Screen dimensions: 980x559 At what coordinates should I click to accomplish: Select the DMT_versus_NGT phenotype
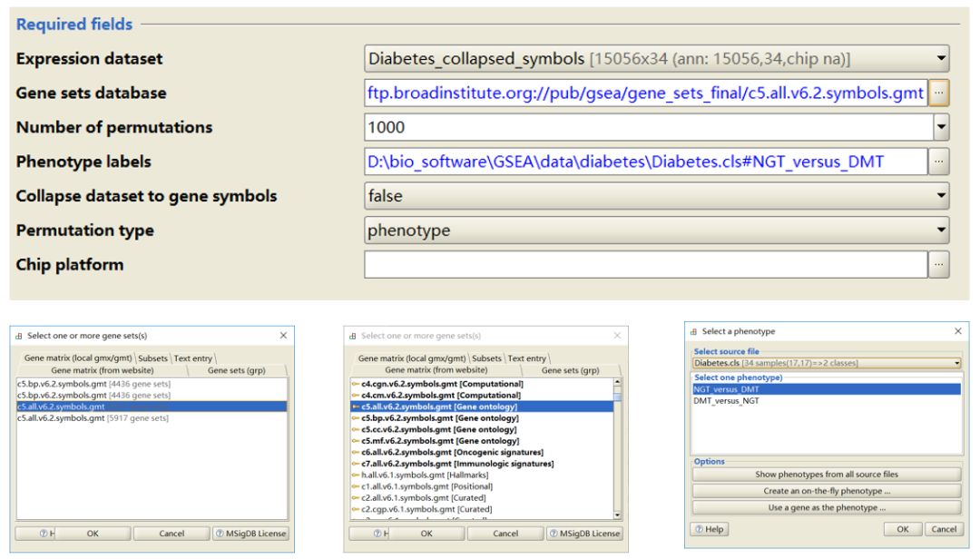coord(726,401)
